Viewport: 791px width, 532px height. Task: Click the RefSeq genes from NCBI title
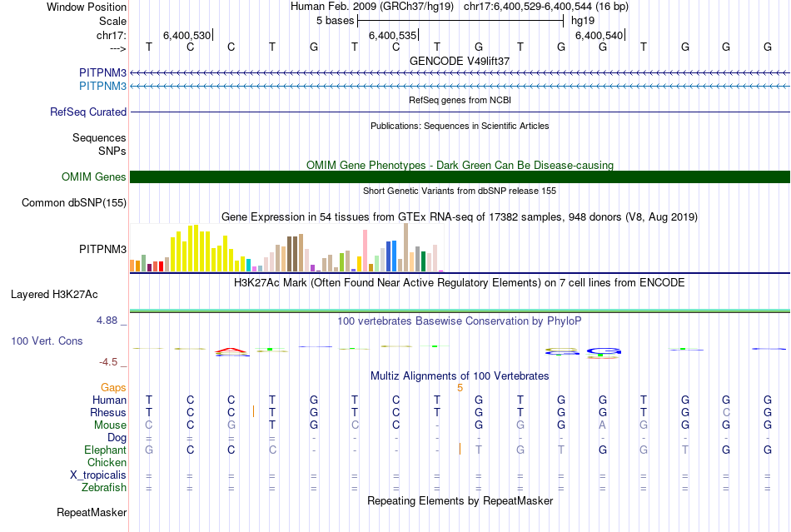point(460,100)
